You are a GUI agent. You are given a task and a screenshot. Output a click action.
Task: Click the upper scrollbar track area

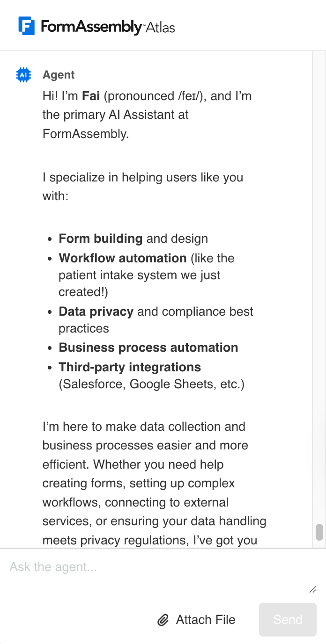pyautogui.click(x=319, y=234)
